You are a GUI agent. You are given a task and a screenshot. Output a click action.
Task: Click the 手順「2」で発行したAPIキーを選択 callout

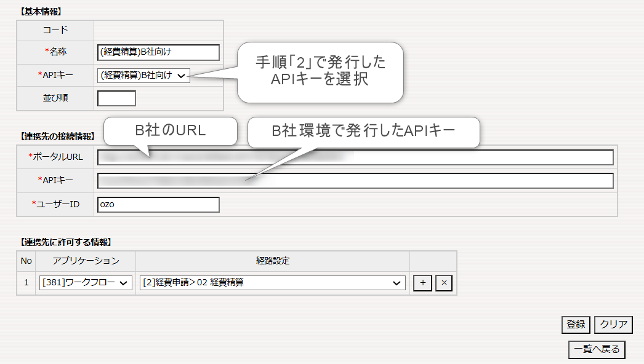pyautogui.click(x=320, y=71)
